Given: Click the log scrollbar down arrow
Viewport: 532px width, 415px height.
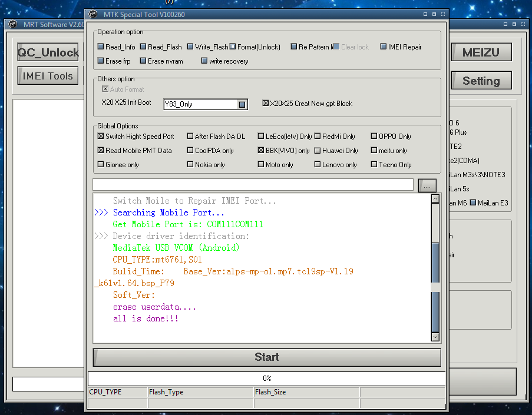Looking at the screenshot, I should tap(435, 337).
